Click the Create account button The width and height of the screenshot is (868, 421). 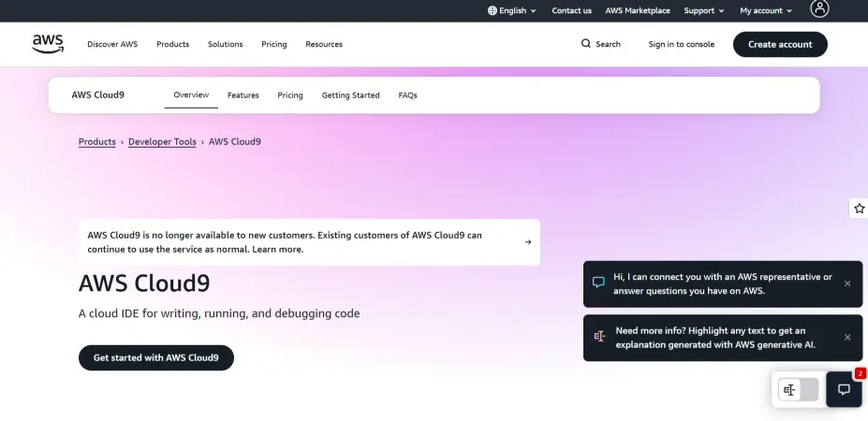point(780,44)
